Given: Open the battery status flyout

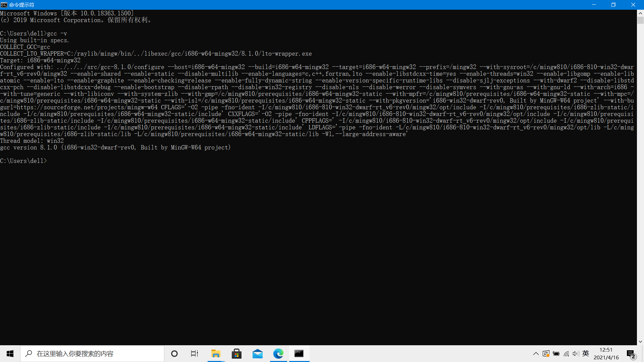Looking at the screenshot, I should [556, 354].
